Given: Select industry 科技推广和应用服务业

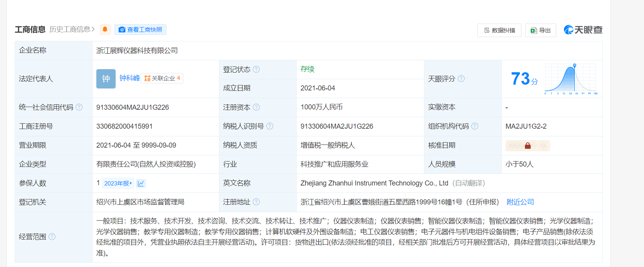Looking at the screenshot, I should 335,164.
